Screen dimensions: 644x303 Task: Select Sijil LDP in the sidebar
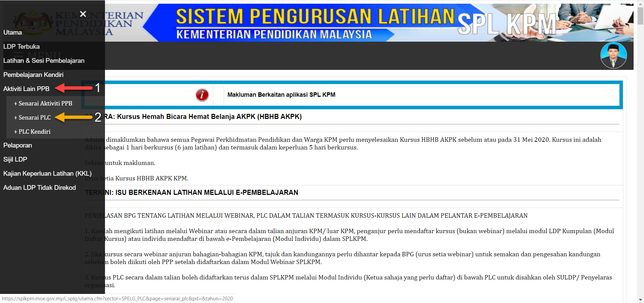pos(15,160)
